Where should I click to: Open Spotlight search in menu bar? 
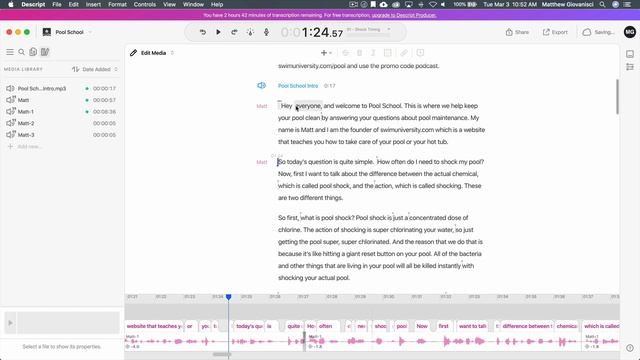(602, 4)
